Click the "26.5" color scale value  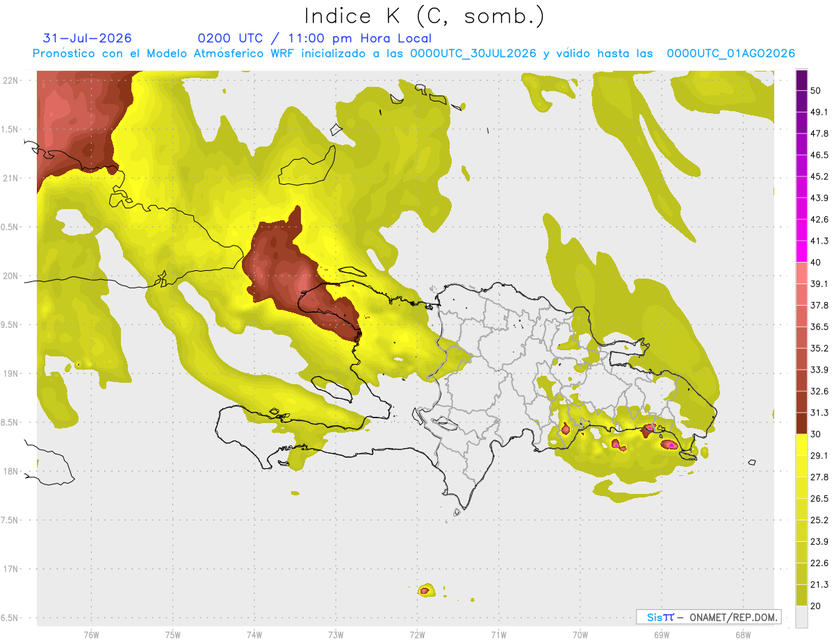[819, 499]
